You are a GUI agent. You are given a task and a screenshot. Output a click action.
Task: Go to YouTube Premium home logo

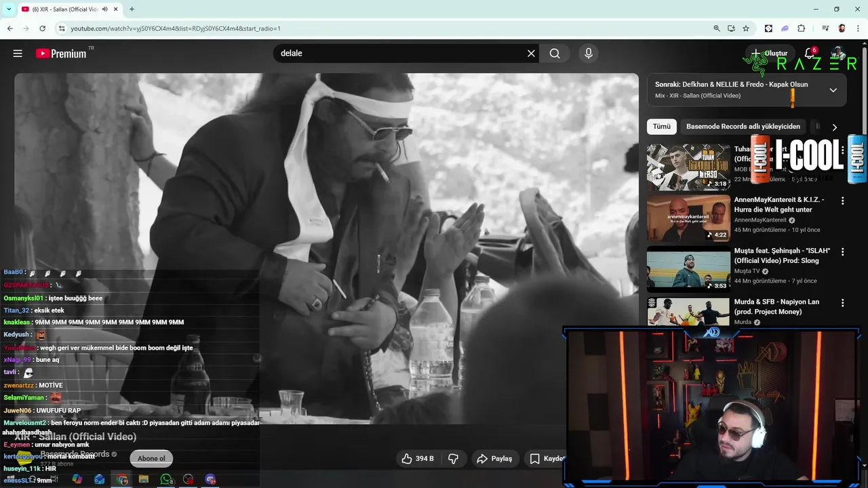(x=61, y=54)
